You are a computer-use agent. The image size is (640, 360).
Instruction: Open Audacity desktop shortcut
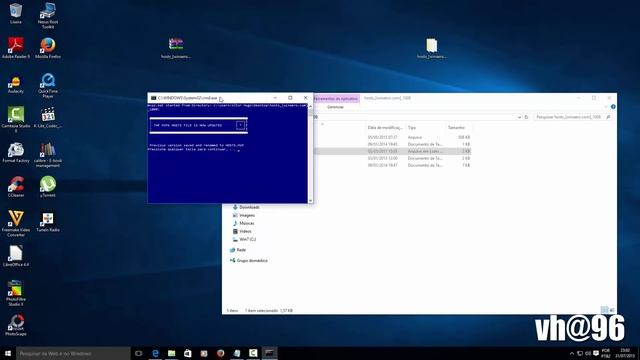[16, 84]
